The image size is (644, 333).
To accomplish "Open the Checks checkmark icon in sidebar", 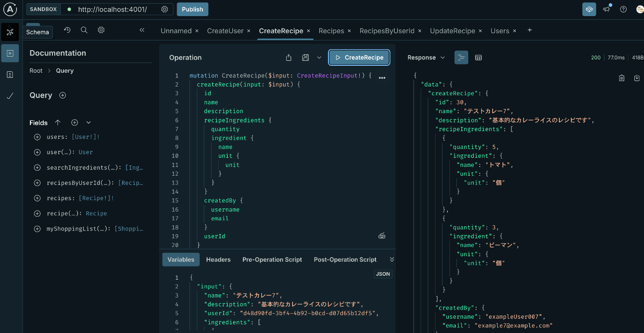I will [x=10, y=96].
